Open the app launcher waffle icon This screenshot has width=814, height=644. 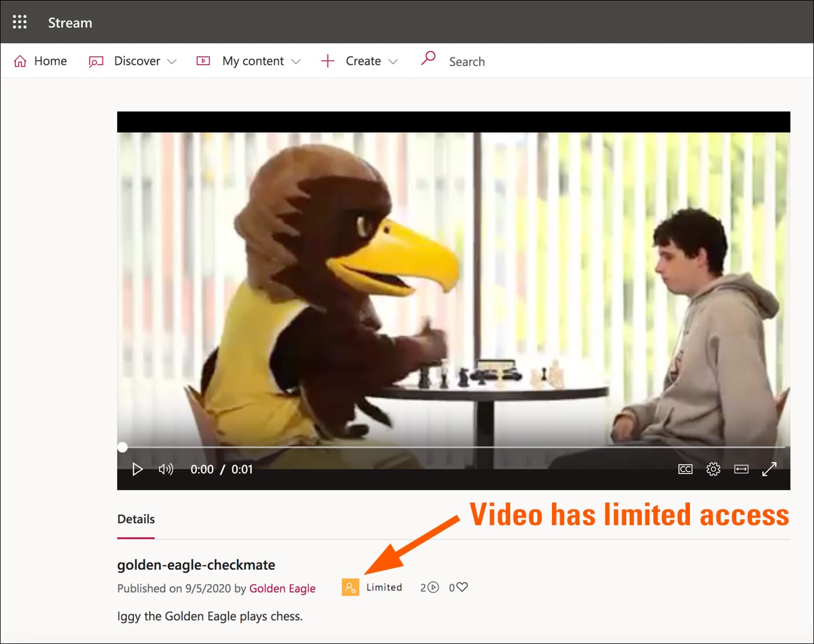tap(20, 22)
